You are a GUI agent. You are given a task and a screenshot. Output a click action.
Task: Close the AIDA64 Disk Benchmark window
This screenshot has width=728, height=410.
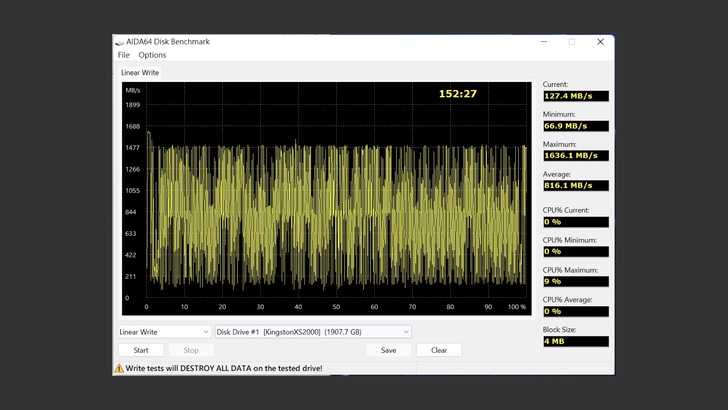tap(600, 42)
